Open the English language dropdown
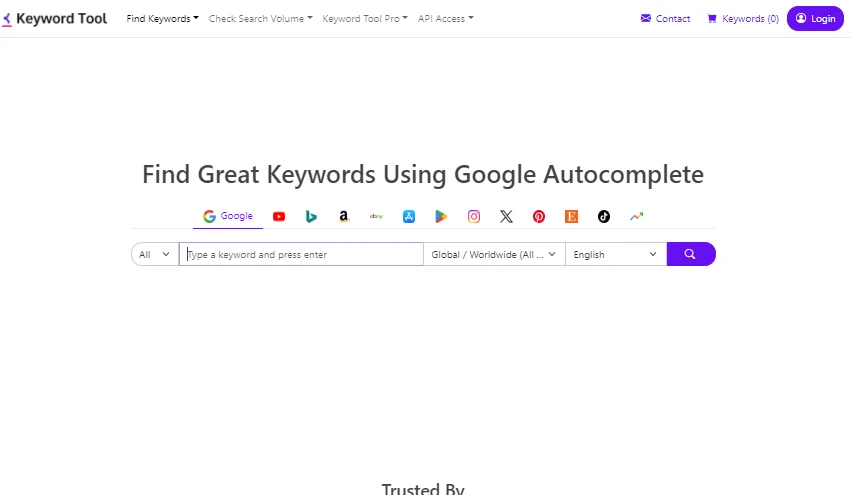The height and width of the screenshot is (495, 850). tap(616, 254)
